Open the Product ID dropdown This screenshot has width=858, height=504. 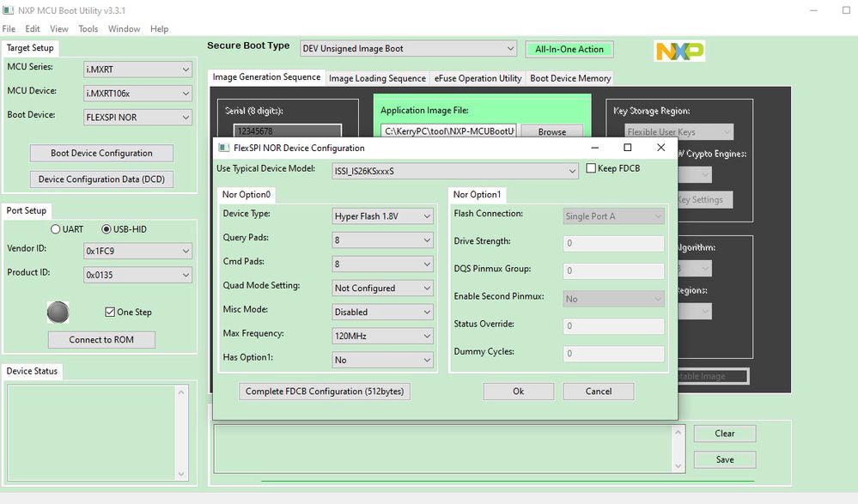pyautogui.click(x=137, y=275)
